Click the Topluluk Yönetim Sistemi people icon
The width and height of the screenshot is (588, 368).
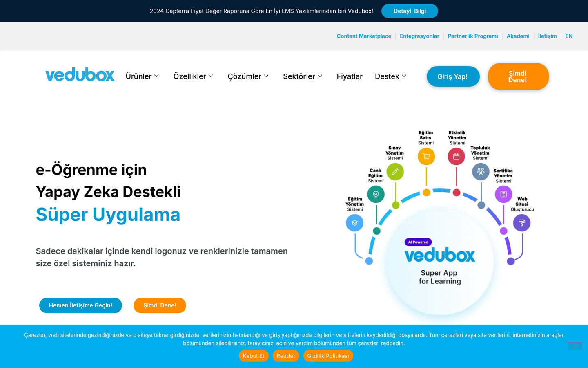pyautogui.click(x=481, y=172)
